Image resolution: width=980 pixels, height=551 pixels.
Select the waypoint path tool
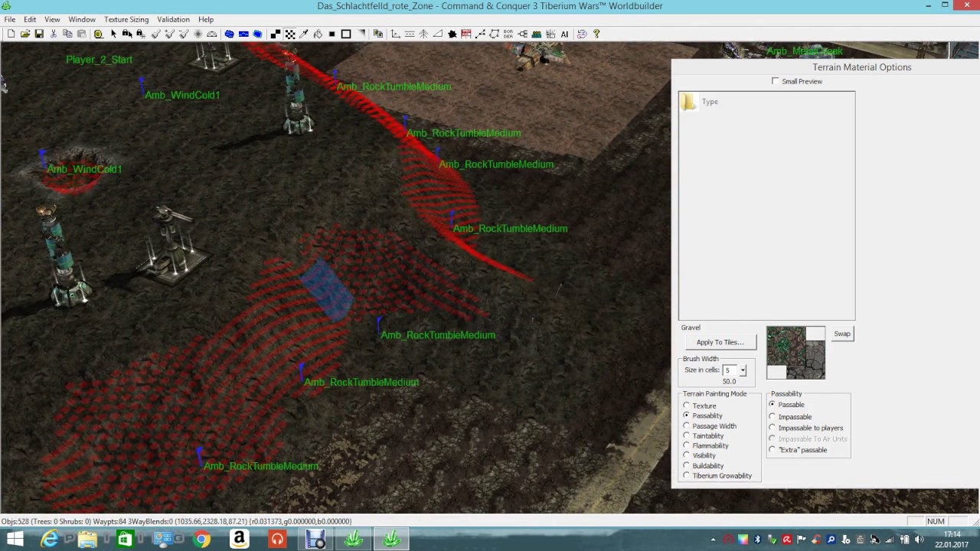480,34
